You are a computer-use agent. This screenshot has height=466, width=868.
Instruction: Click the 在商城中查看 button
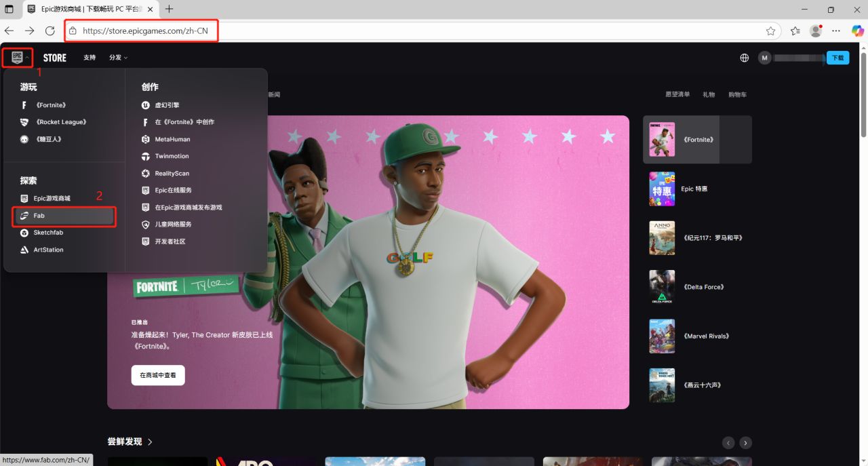pos(158,375)
